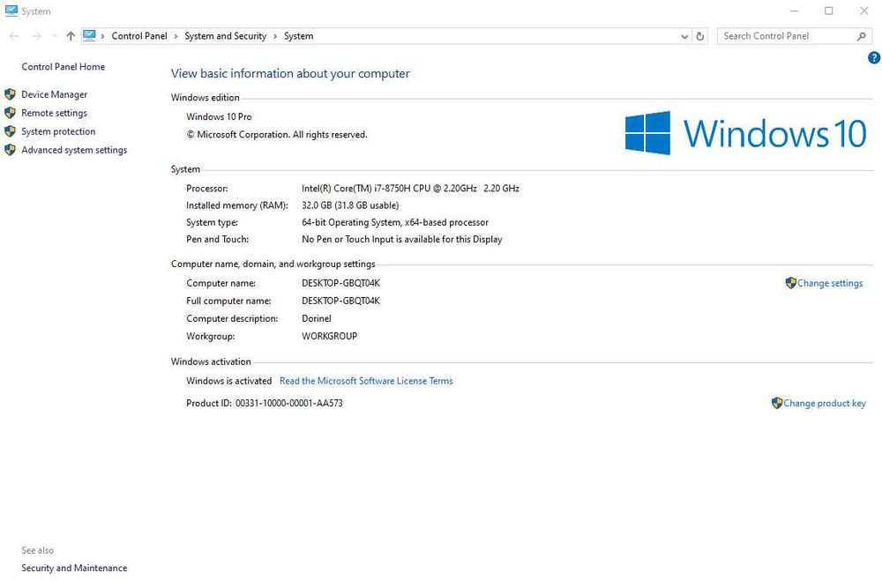This screenshot has width=882, height=588.
Task: Refresh the System page
Action: (x=699, y=36)
